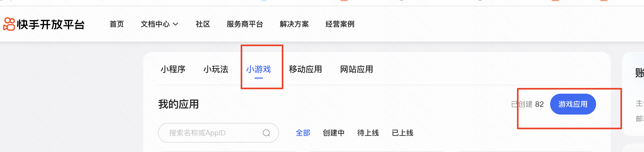Viewport: 644px width, 152px height.
Task: Switch to the 移动应用 tab
Action: click(305, 69)
